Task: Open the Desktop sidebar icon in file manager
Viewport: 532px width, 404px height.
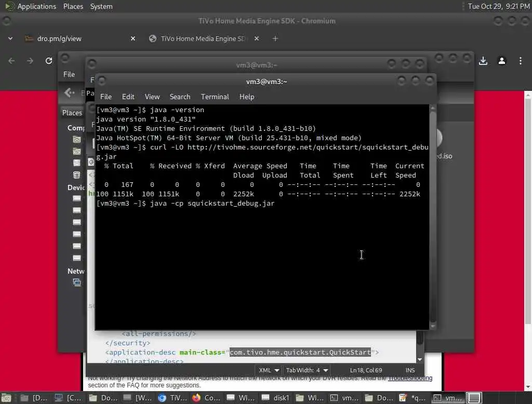Action: point(77,151)
